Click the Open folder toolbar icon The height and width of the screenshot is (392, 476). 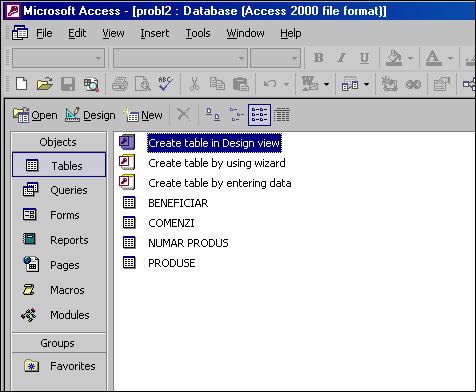[44, 84]
